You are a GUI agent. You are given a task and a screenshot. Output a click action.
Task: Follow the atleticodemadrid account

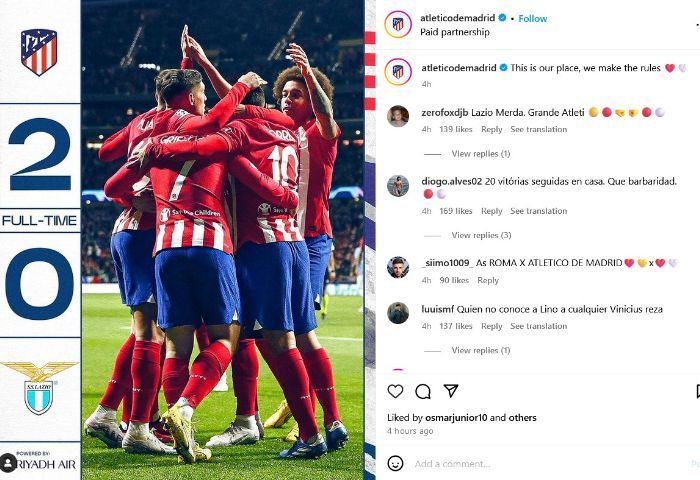533,18
